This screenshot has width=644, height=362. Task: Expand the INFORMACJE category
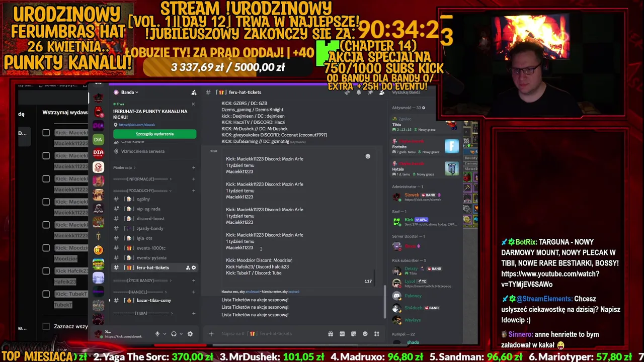pos(142,179)
